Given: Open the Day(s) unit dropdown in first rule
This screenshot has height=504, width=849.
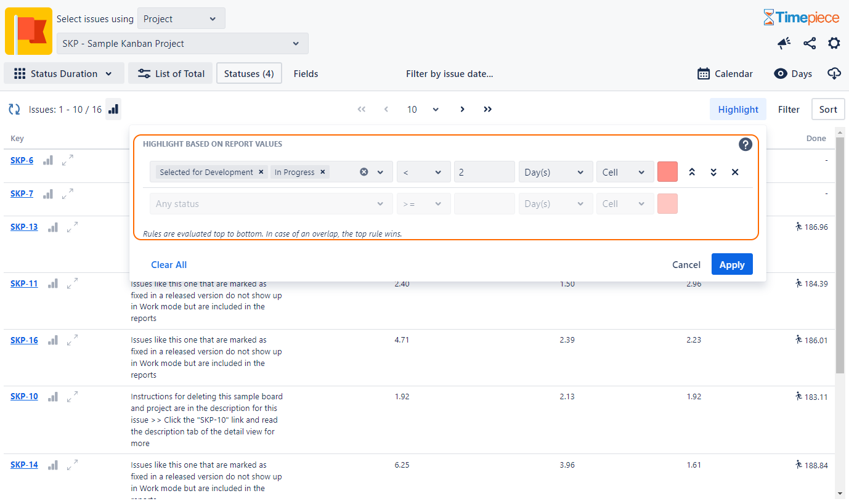Looking at the screenshot, I should pyautogui.click(x=555, y=173).
